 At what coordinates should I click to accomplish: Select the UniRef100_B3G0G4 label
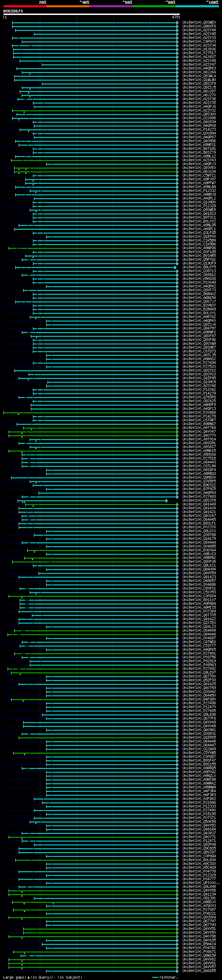[x=199, y=550]
